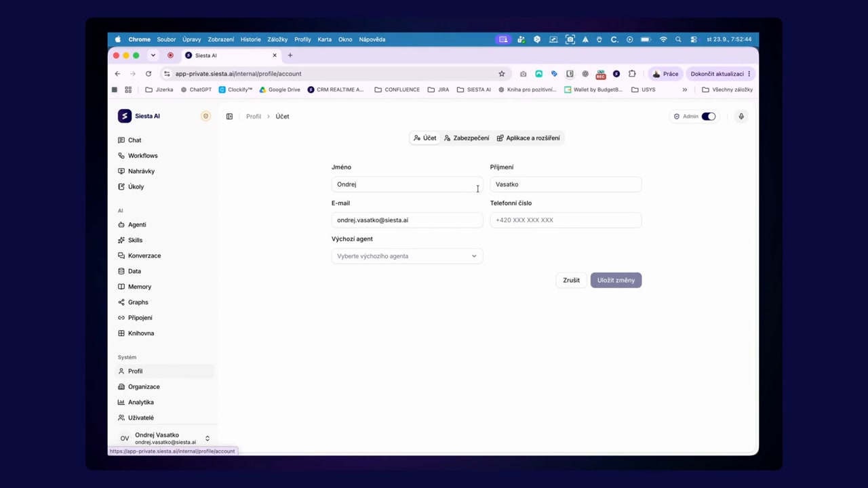868x488 pixels.
Task: Open Workflows from the sidebar
Action: [142, 156]
